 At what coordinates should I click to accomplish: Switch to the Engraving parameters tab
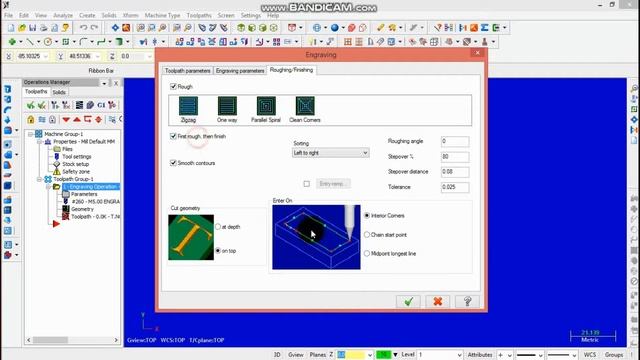point(240,71)
